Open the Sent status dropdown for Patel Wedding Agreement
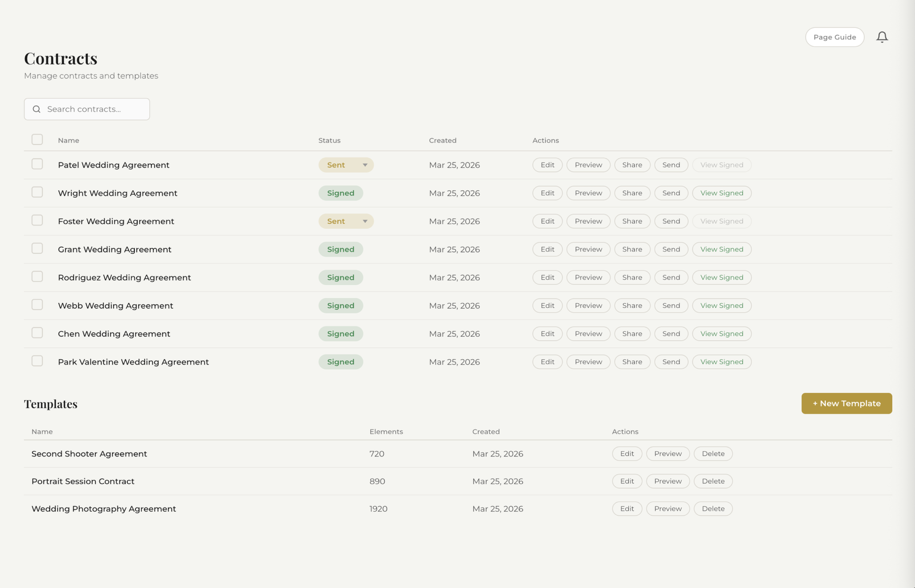 pos(365,165)
